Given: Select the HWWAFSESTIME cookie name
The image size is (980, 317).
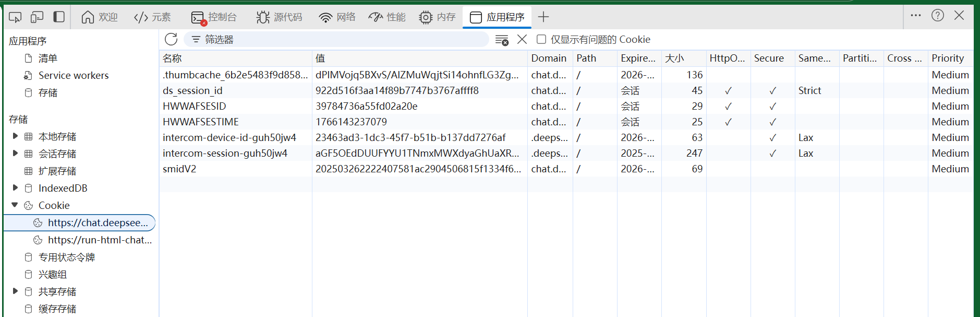Looking at the screenshot, I should pos(201,122).
